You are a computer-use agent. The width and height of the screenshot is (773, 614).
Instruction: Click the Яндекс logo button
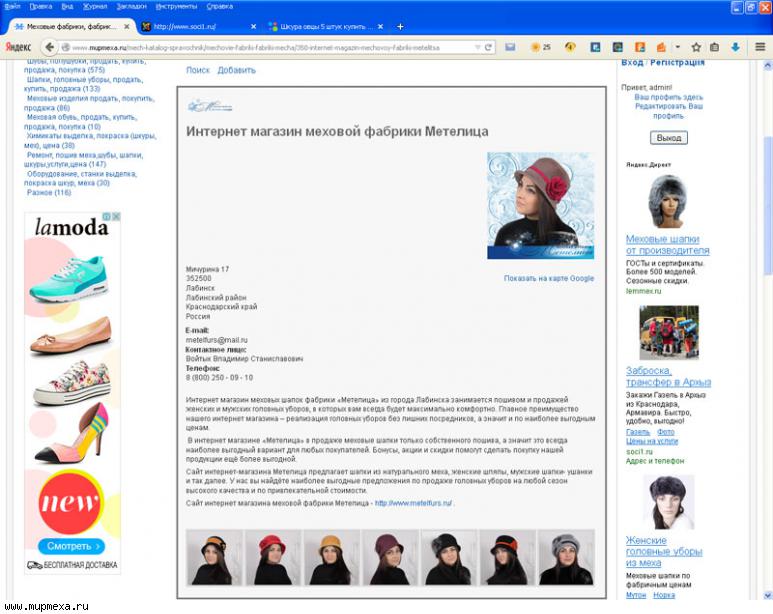18,47
